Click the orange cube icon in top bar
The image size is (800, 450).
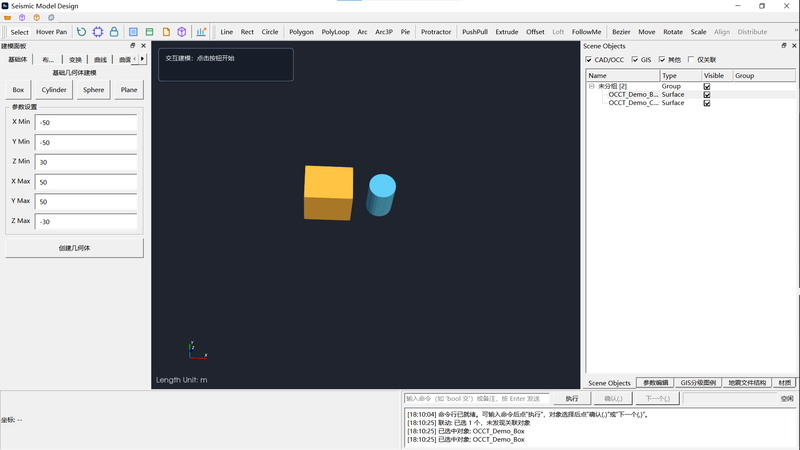tap(37, 18)
